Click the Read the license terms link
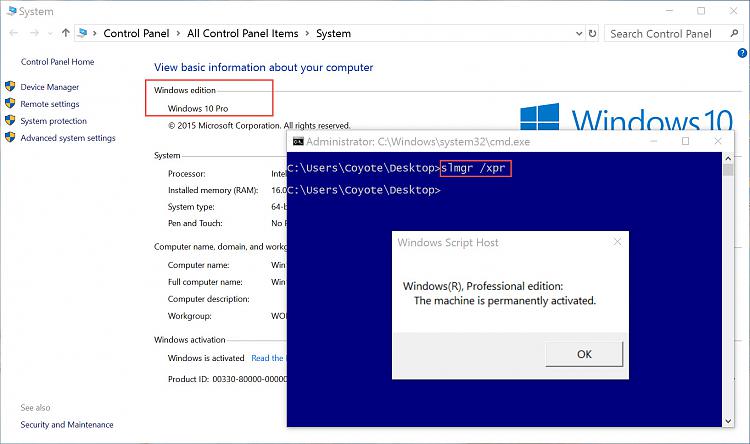The height and width of the screenshot is (444, 750). coord(268,358)
